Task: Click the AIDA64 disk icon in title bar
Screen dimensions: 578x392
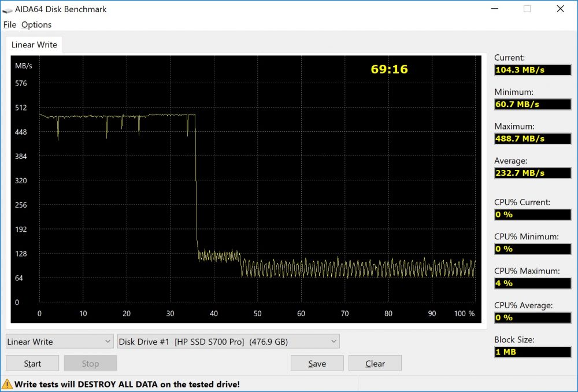Action: (7, 10)
